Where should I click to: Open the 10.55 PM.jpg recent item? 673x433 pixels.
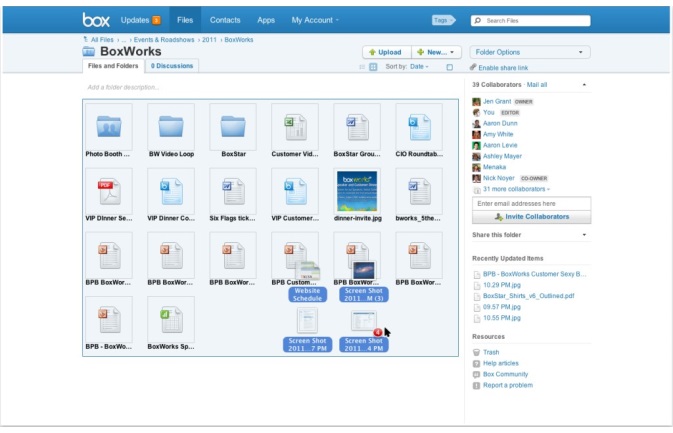coord(502,318)
